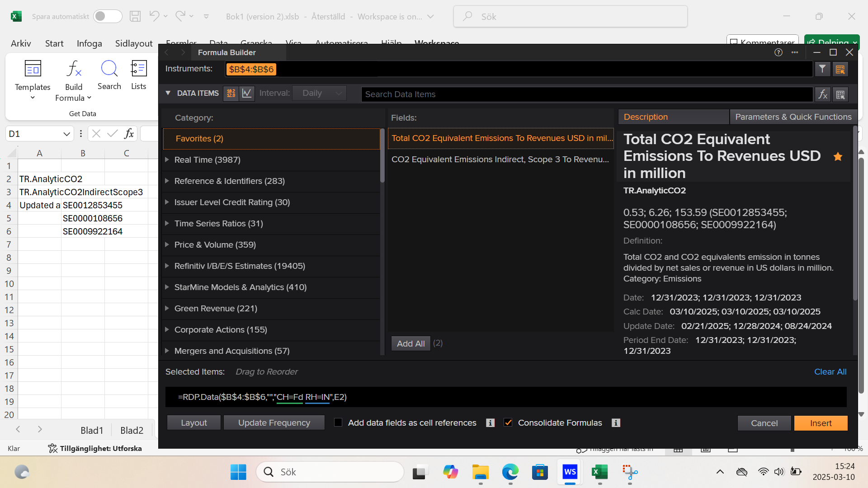Viewport: 868px width, 488px height.
Task: Expand the Real Time category
Action: 167,160
